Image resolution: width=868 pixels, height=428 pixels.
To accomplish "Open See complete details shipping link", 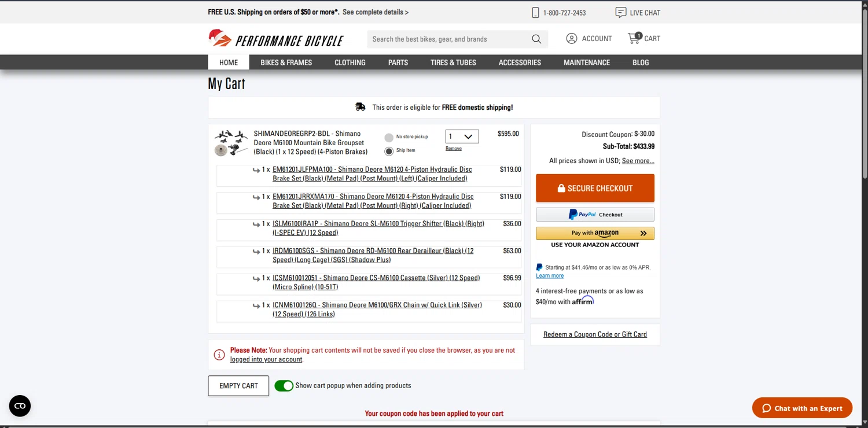I will click(x=376, y=12).
